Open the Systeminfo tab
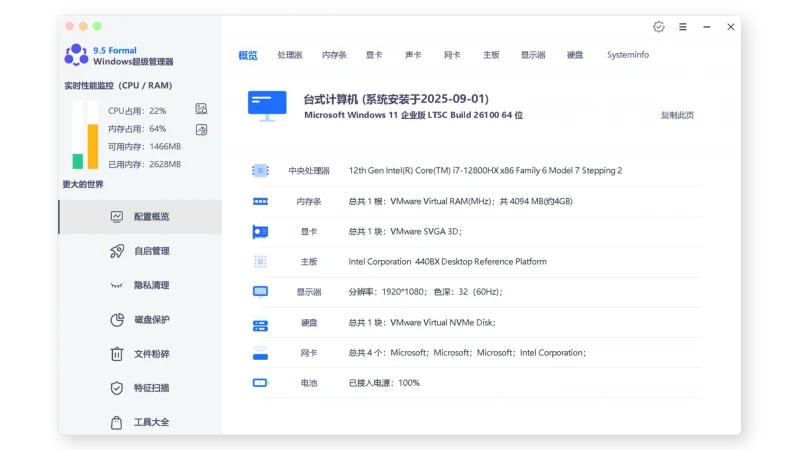The width and height of the screenshot is (800, 450). click(x=628, y=55)
